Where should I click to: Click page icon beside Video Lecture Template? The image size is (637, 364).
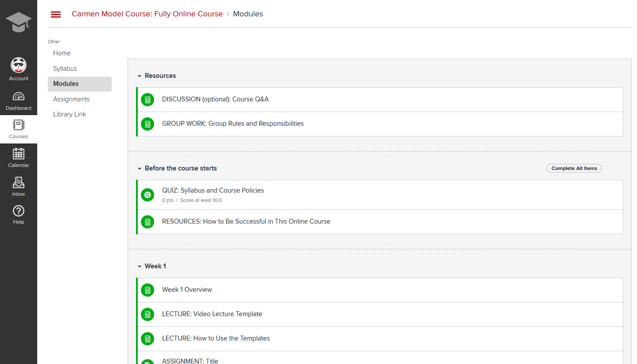pos(148,314)
